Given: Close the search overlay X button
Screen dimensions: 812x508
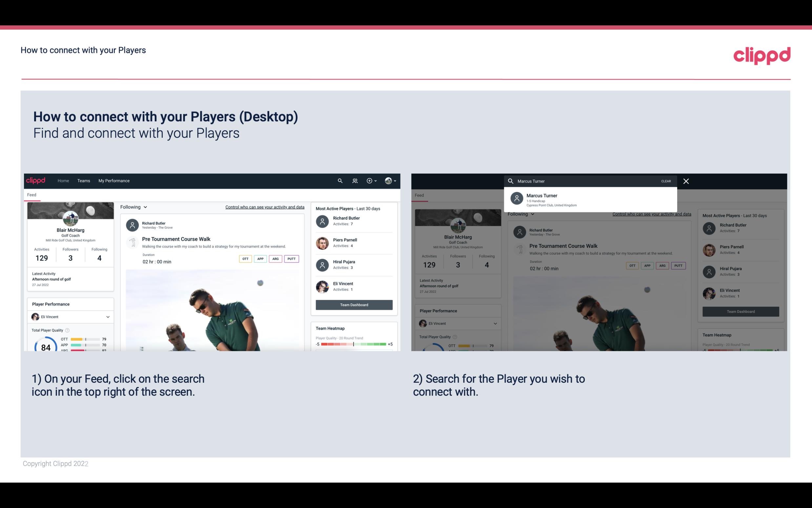Looking at the screenshot, I should [686, 181].
